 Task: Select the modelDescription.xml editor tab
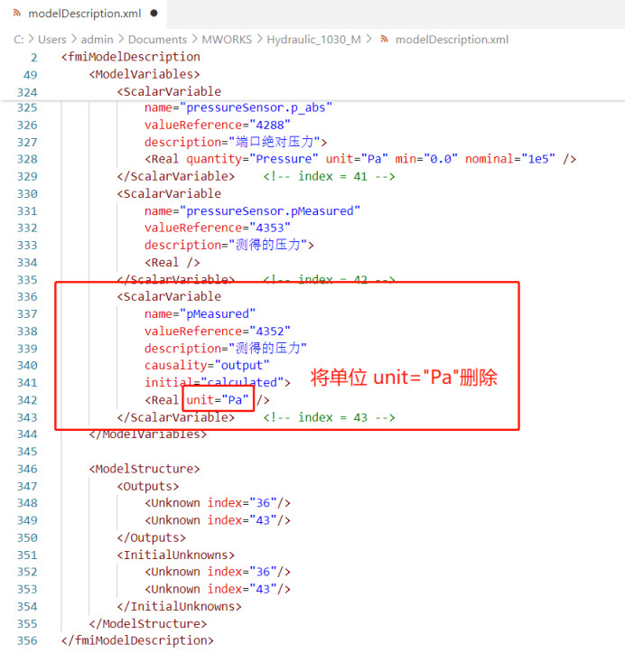click(x=84, y=14)
